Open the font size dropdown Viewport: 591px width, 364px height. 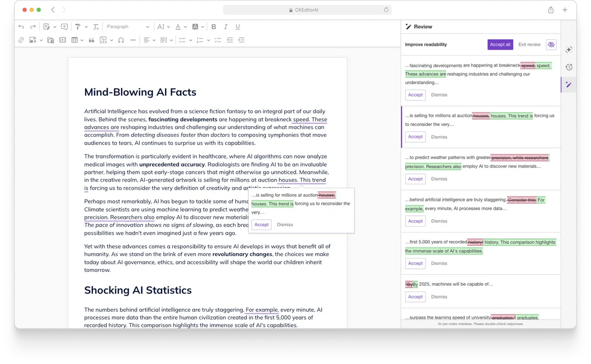click(x=164, y=27)
